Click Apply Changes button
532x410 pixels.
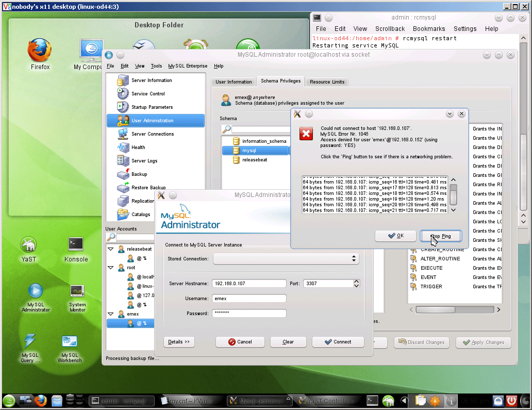484,342
